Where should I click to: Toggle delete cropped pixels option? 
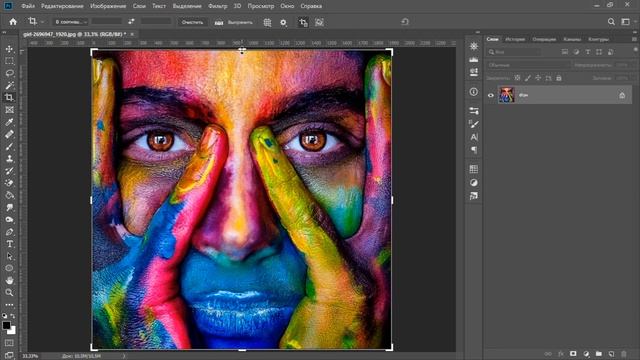point(303,22)
